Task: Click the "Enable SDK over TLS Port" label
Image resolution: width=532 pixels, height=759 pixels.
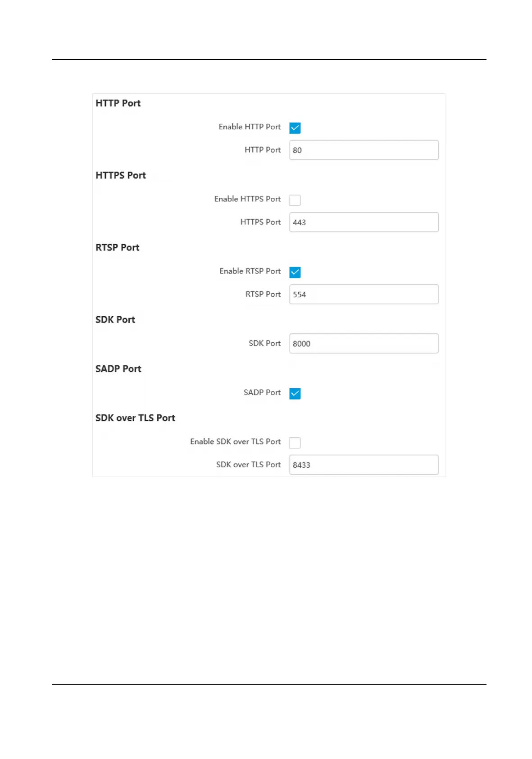Action: (235, 442)
